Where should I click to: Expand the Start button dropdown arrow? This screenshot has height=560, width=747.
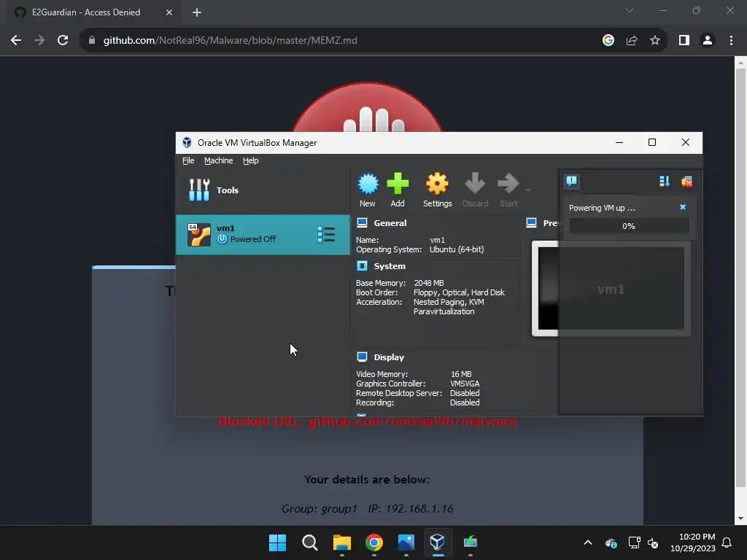tap(528, 190)
